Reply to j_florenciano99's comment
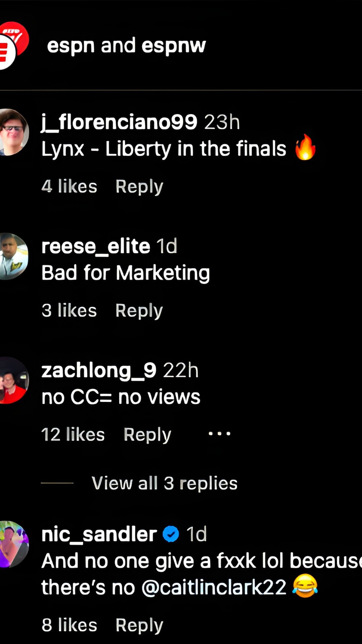362x644 pixels. [140, 187]
